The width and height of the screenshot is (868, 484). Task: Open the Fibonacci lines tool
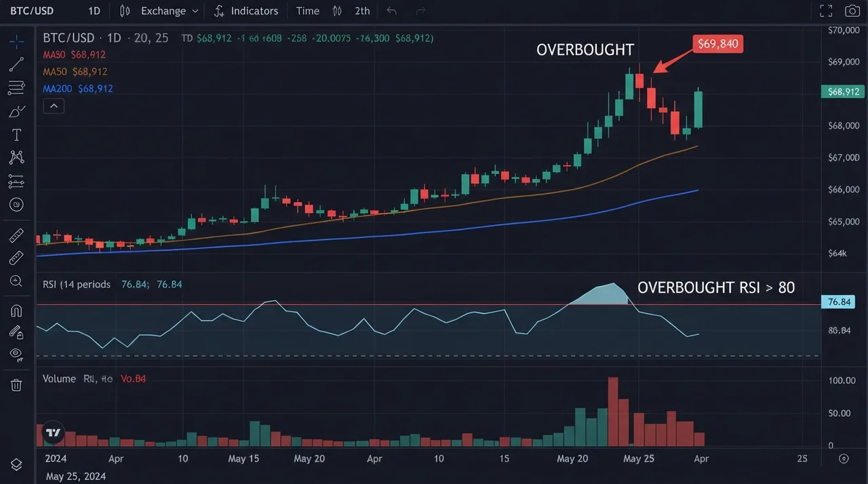pos(17,87)
